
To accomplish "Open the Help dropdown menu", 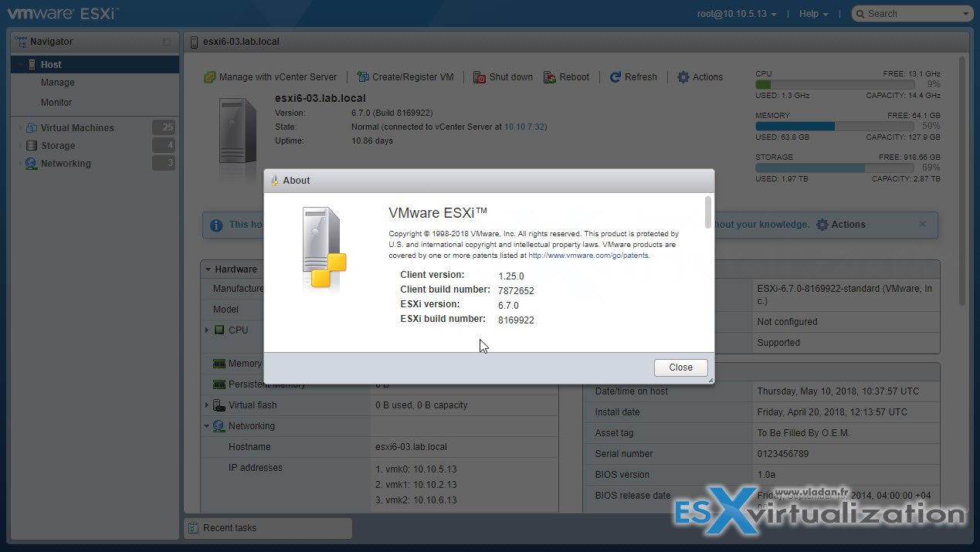I will point(814,14).
